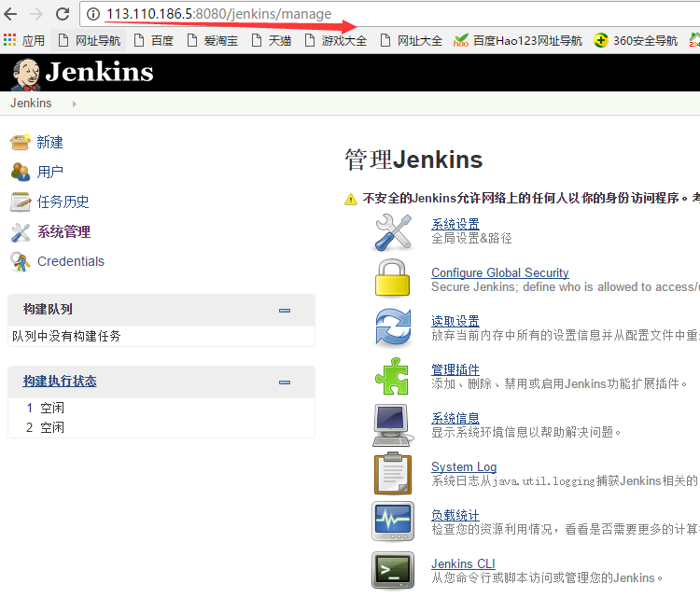Open the 网址导航 bookmark
The image size is (700, 598).
[90, 41]
